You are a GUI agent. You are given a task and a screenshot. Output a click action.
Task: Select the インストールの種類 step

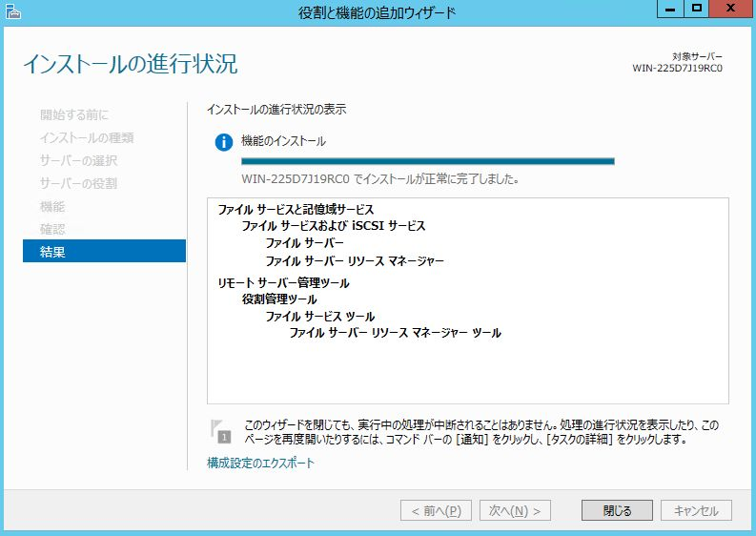(x=87, y=137)
